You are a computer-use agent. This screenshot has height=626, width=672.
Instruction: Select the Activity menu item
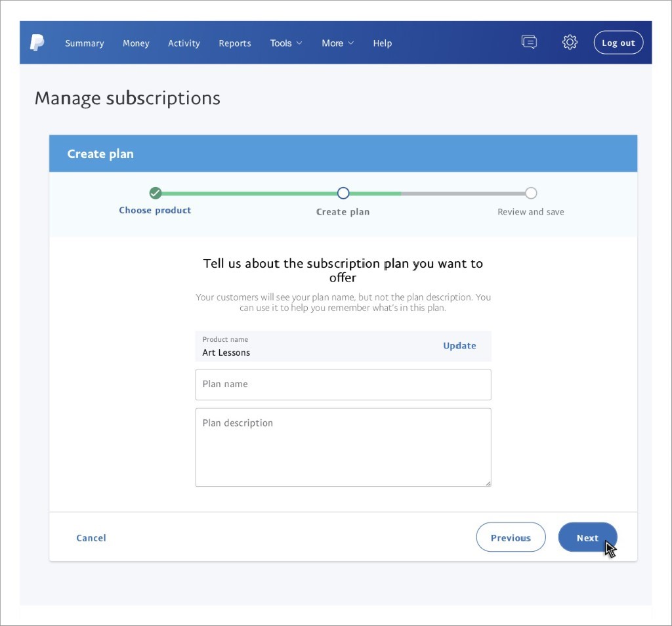(184, 43)
